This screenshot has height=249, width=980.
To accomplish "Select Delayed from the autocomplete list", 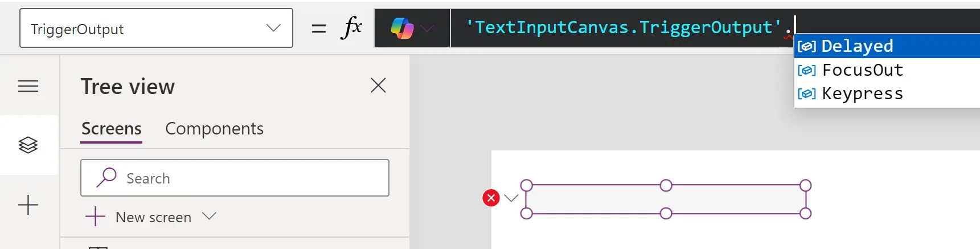I will coord(857,46).
